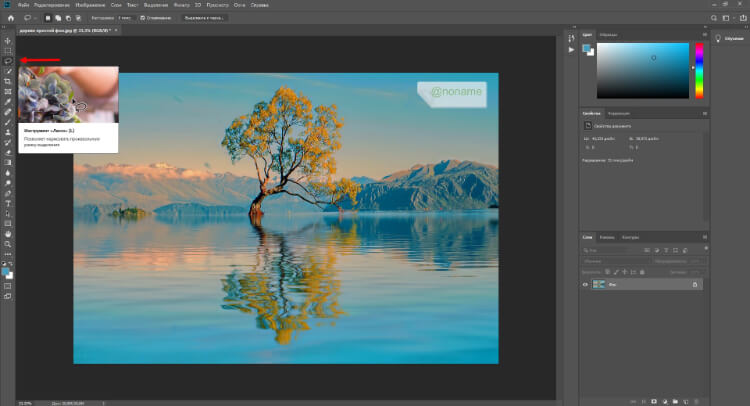750x406 pixels.
Task: Switch to the Adjustments tab
Action: click(619, 113)
